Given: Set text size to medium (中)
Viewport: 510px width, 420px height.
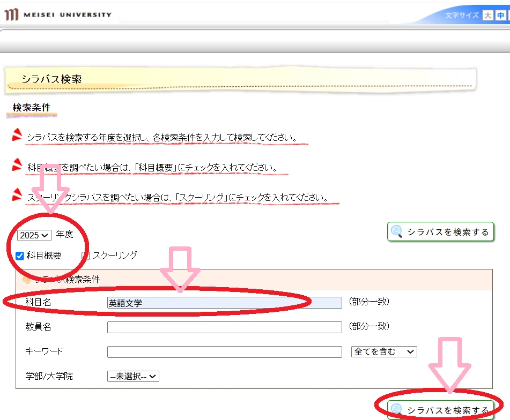Looking at the screenshot, I should 500,15.
